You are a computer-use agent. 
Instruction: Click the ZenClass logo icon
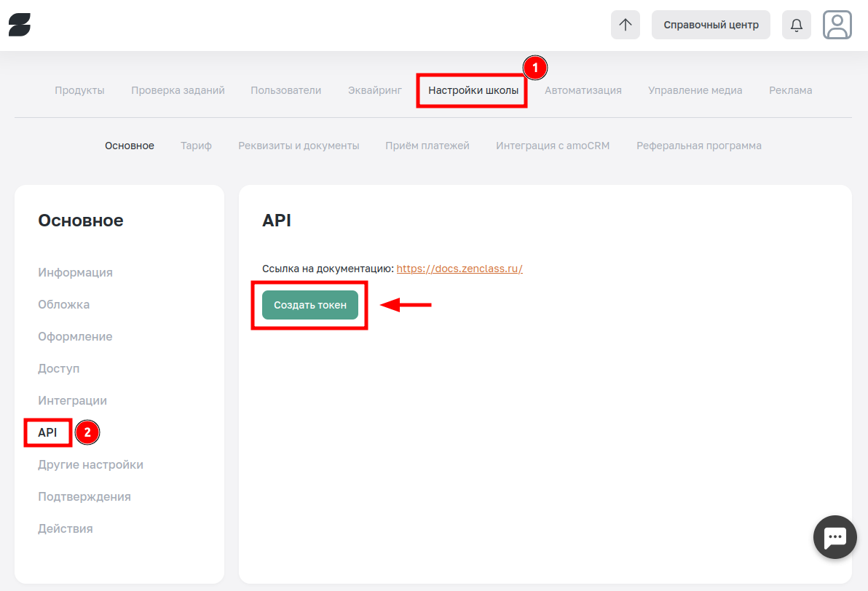[20, 25]
